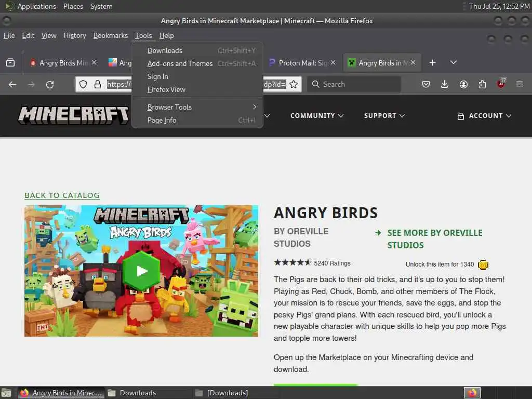Close the Proton Mail tab
The image size is (532, 399).
tap(333, 62)
